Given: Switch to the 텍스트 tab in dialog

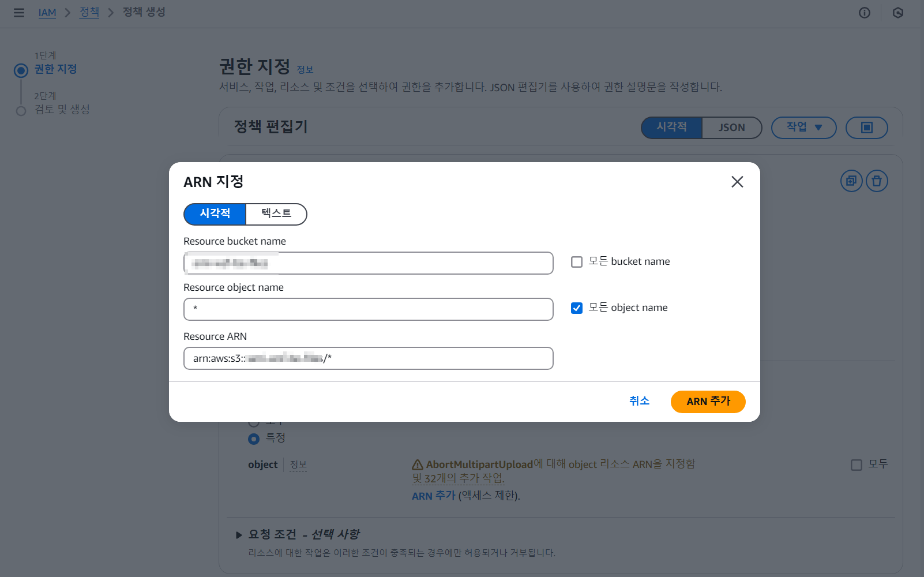Looking at the screenshot, I should click(x=276, y=214).
